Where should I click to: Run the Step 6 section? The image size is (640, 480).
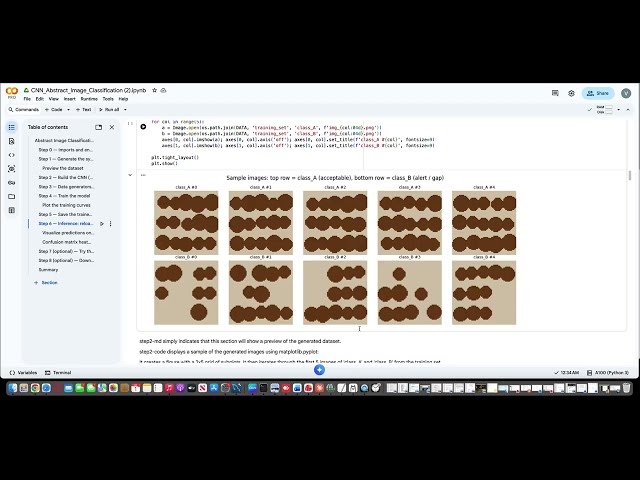[102, 224]
